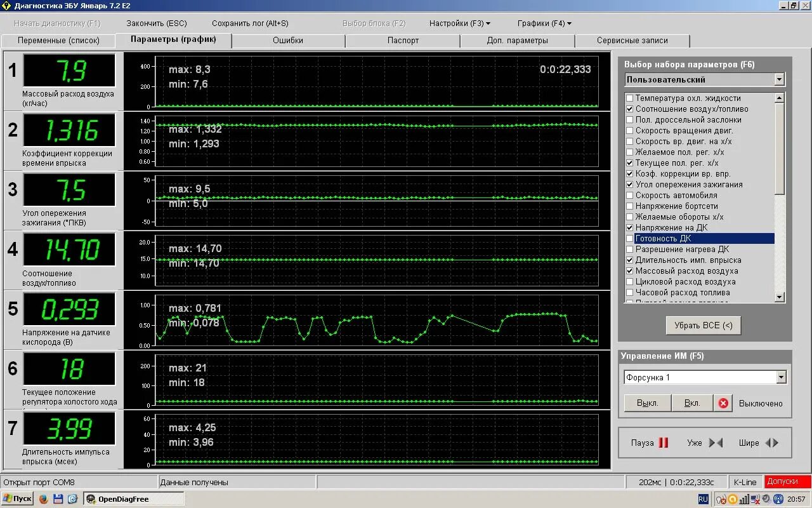Expand the Настройки (F3) menu
This screenshot has width=812, height=508.
point(460,23)
